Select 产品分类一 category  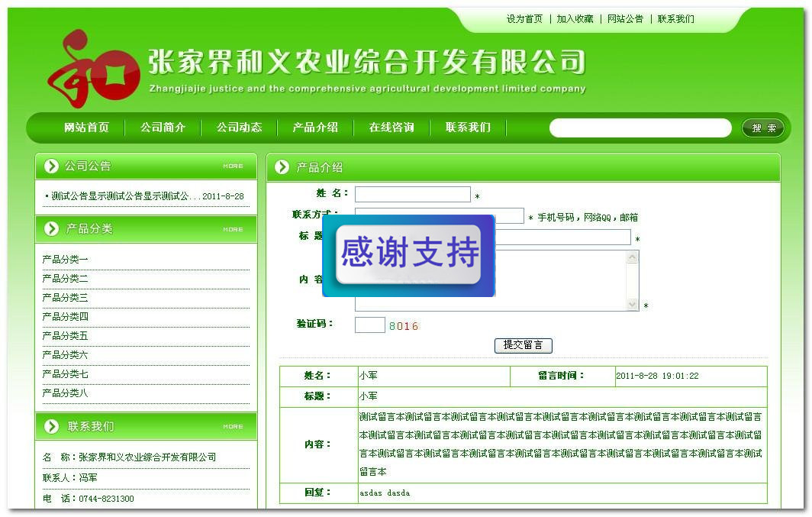point(66,260)
